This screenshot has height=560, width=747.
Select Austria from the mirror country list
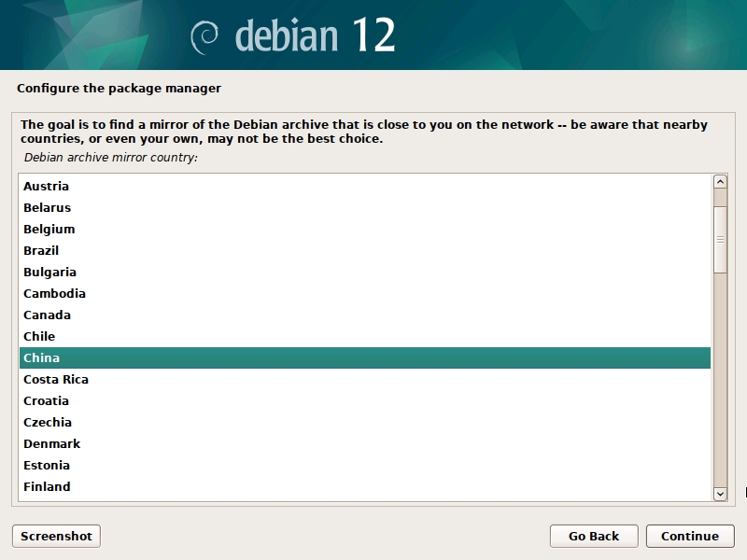[47, 187]
